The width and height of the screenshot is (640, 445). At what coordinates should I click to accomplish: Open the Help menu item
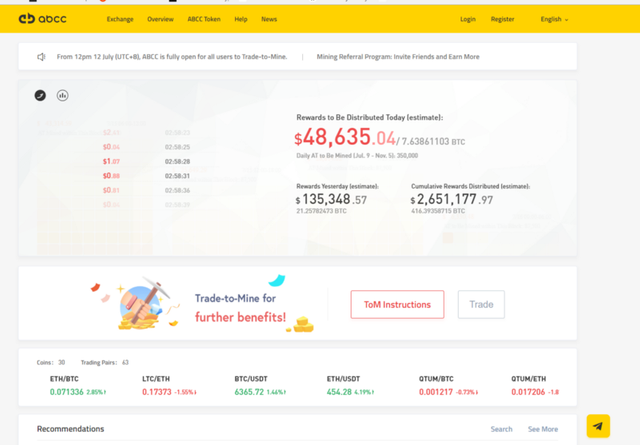click(x=241, y=19)
